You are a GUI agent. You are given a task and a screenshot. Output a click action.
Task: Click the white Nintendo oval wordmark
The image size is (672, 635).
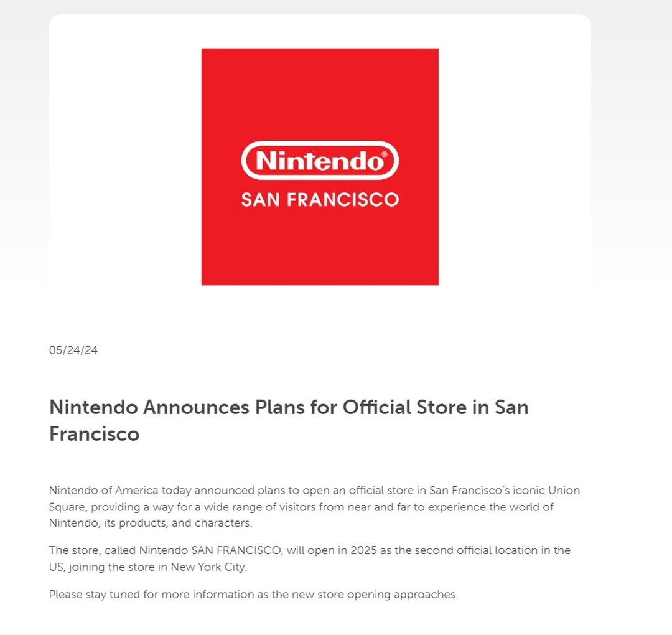tap(320, 161)
